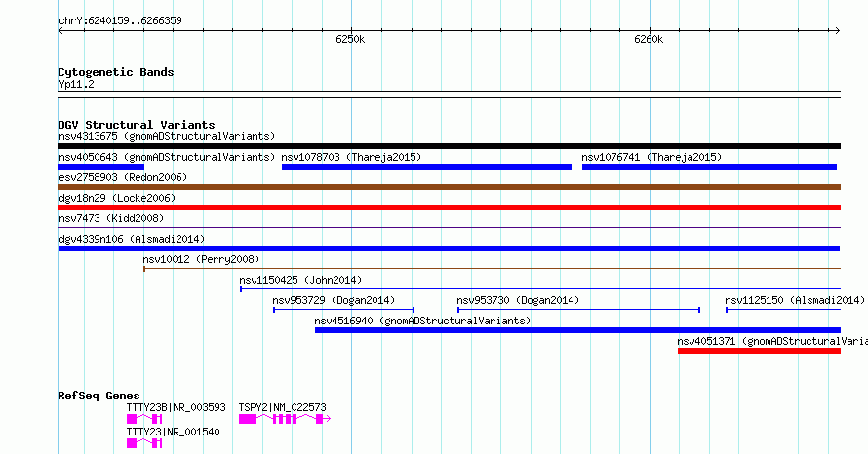Click the nsv953730 Dogan2014 interval line

(578, 310)
